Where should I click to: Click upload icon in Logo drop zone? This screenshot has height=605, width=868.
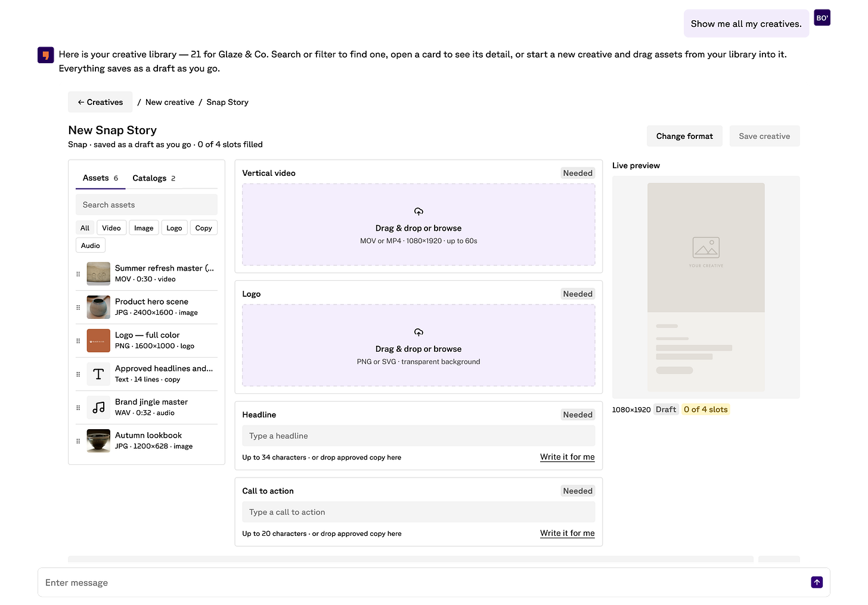tap(418, 333)
